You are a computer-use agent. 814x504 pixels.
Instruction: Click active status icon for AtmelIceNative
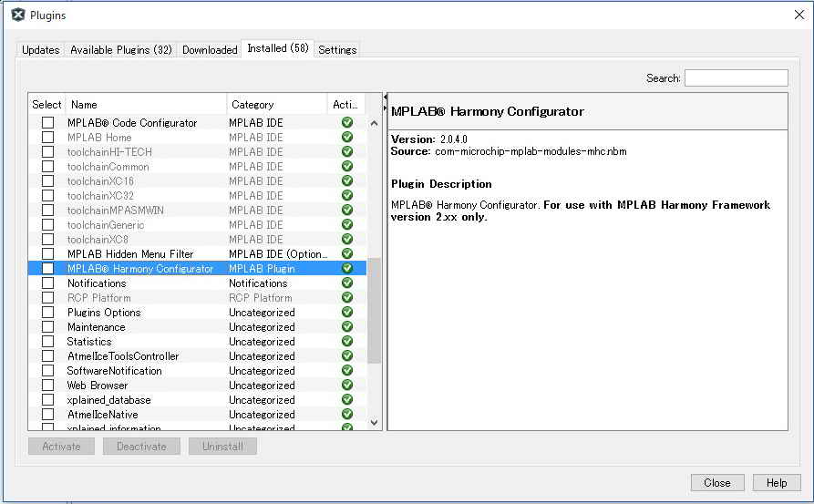pos(347,414)
